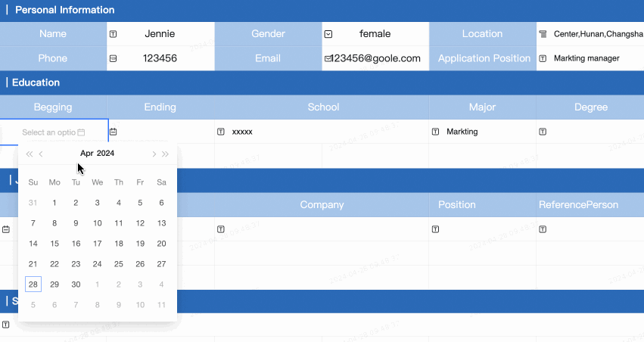This screenshot has width=644, height=342.
Task: Click the Company column header
Action: (x=322, y=205)
